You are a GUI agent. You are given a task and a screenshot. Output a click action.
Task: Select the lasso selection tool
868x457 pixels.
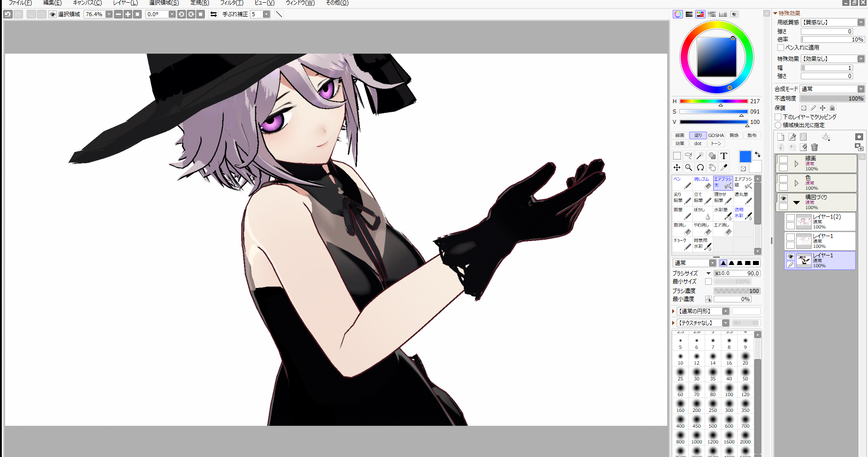click(x=688, y=156)
